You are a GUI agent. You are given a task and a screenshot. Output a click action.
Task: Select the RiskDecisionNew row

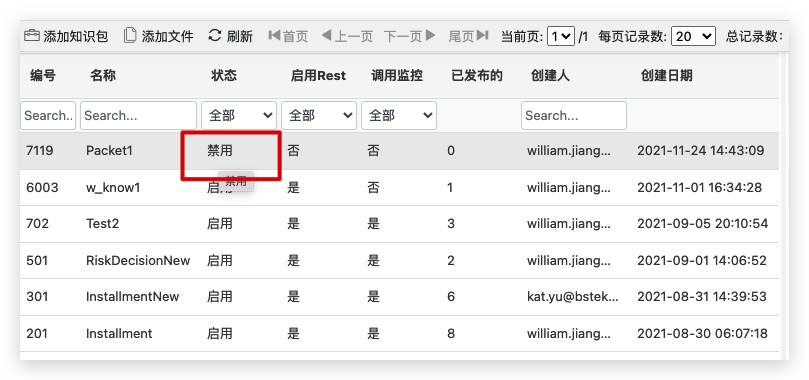[399, 260]
